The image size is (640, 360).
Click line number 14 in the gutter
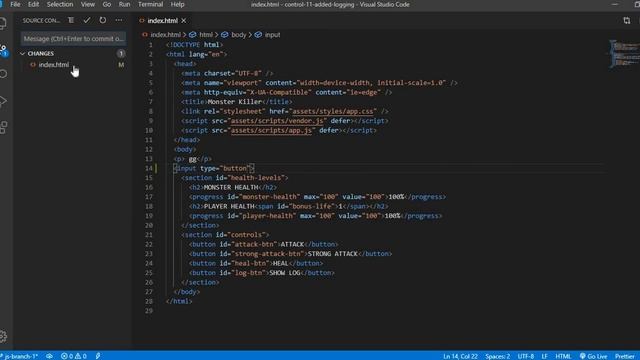pos(149,168)
